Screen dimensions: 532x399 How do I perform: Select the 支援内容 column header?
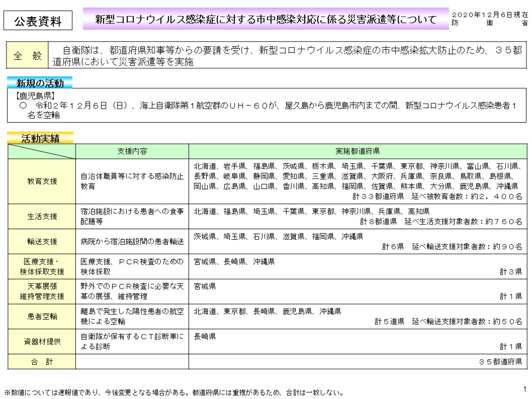tap(132, 151)
